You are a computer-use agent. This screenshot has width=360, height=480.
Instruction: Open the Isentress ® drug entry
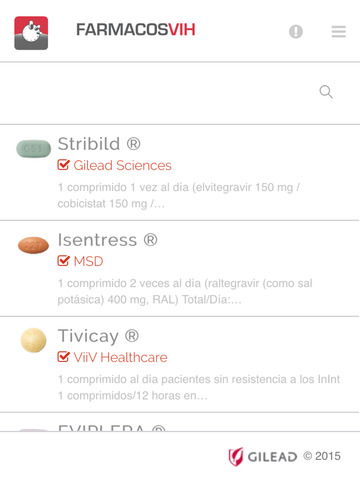coord(180,268)
